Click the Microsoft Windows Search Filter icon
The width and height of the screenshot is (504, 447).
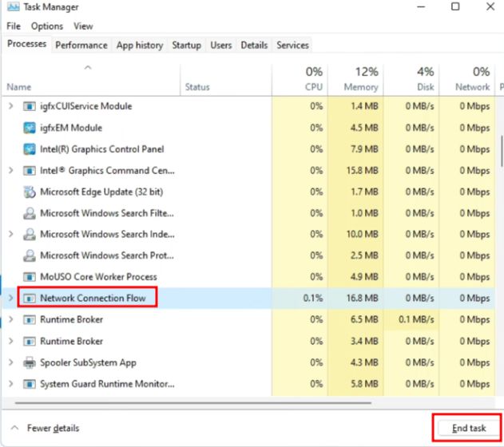[x=30, y=213]
